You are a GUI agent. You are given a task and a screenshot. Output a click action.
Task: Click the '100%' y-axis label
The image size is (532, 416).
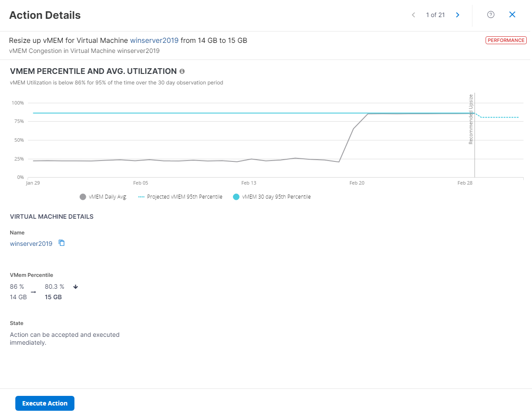coord(18,103)
